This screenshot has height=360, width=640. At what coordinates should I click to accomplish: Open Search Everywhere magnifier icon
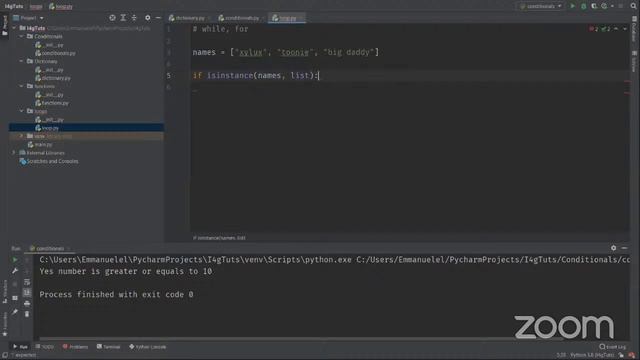pyautogui.click(x=633, y=6)
